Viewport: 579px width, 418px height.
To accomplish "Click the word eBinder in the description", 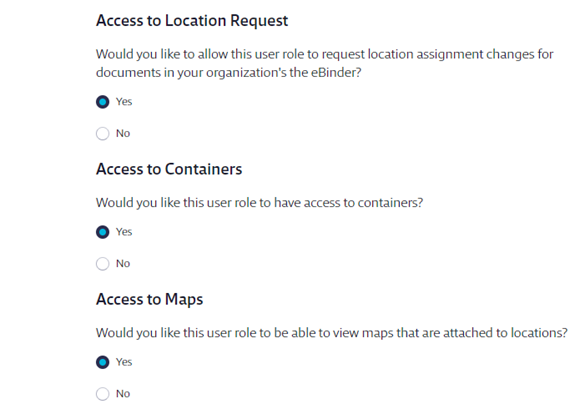I will click(x=336, y=72).
